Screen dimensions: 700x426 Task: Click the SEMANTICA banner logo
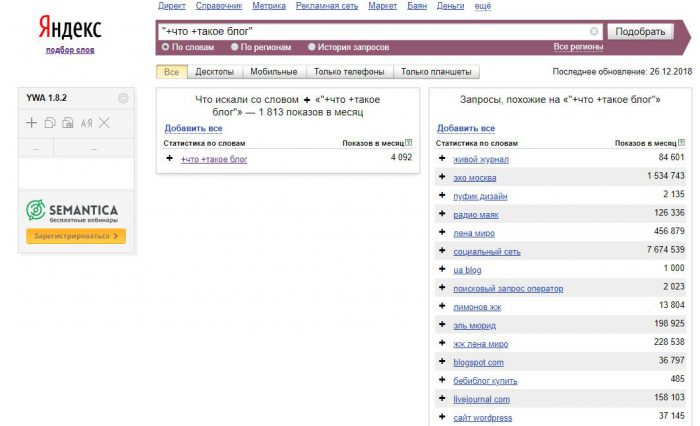coord(72,211)
